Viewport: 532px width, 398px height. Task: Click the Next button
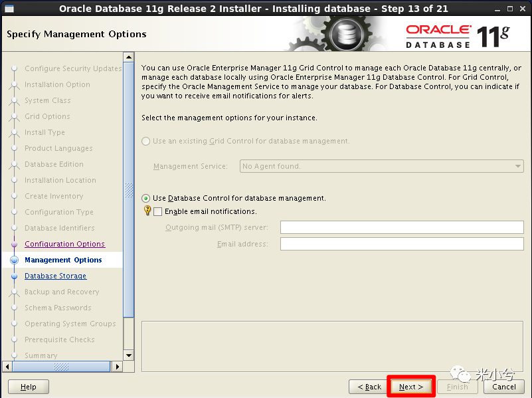coord(411,387)
